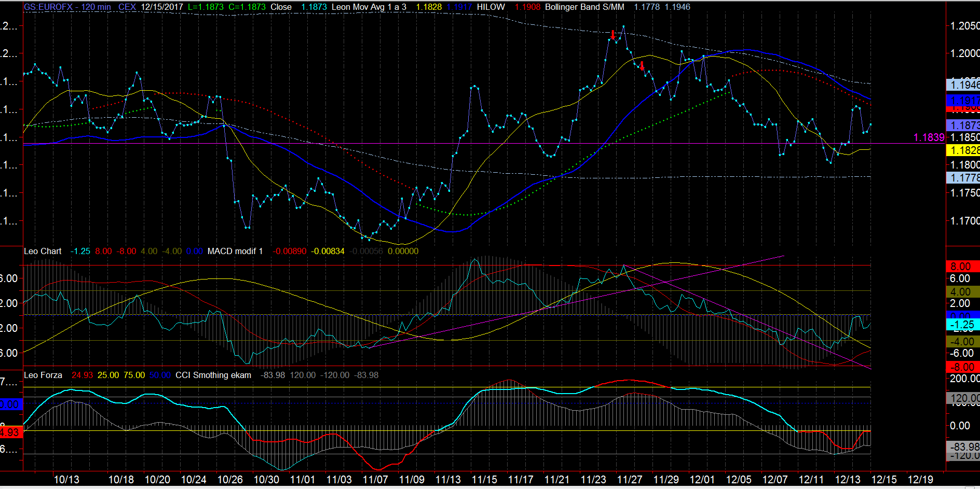Click blue 1.1917 tag on price axis
Screen dimensions: 980x489
point(963,101)
